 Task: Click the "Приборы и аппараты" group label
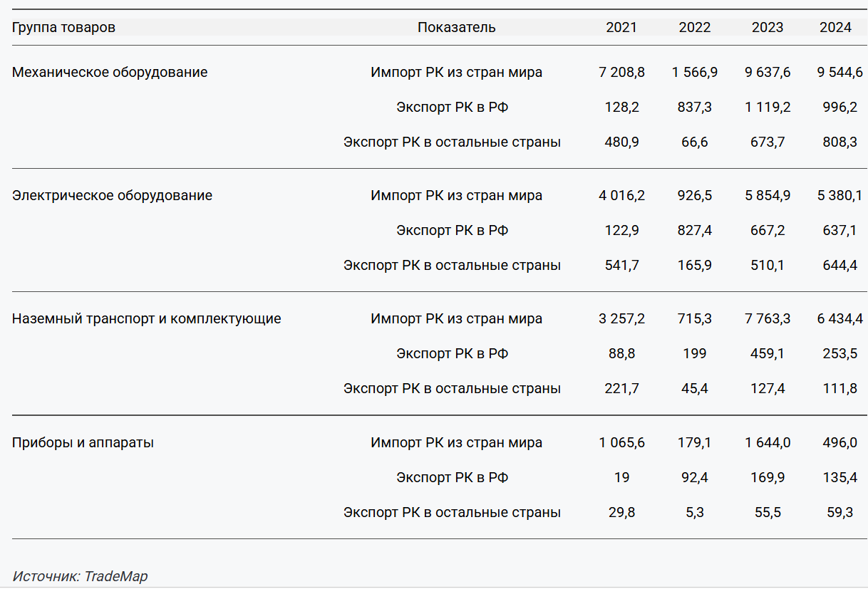(83, 443)
